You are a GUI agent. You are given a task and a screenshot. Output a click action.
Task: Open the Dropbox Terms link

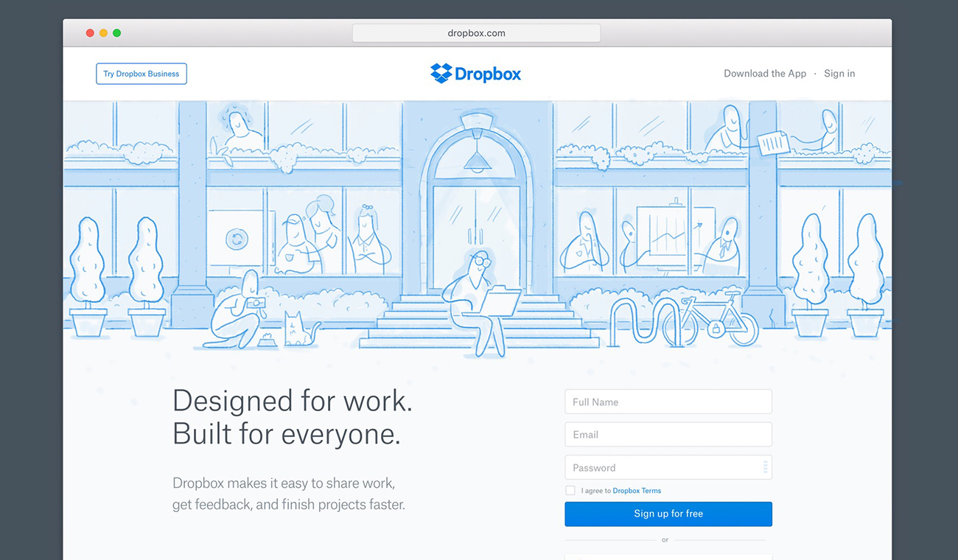coord(637,491)
